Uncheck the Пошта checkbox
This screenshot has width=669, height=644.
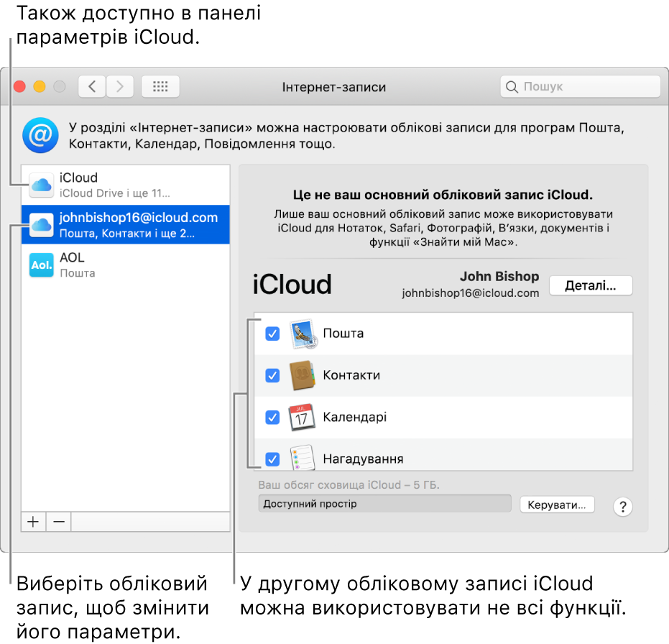click(272, 333)
